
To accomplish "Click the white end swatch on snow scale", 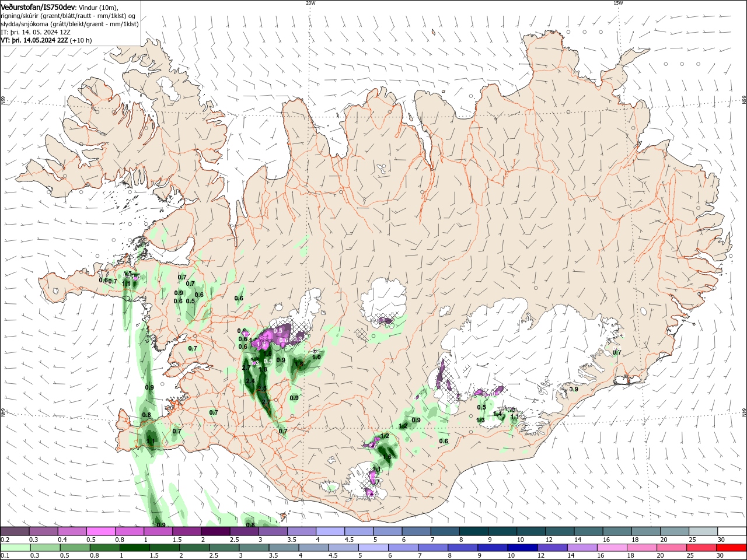I will [732, 531].
